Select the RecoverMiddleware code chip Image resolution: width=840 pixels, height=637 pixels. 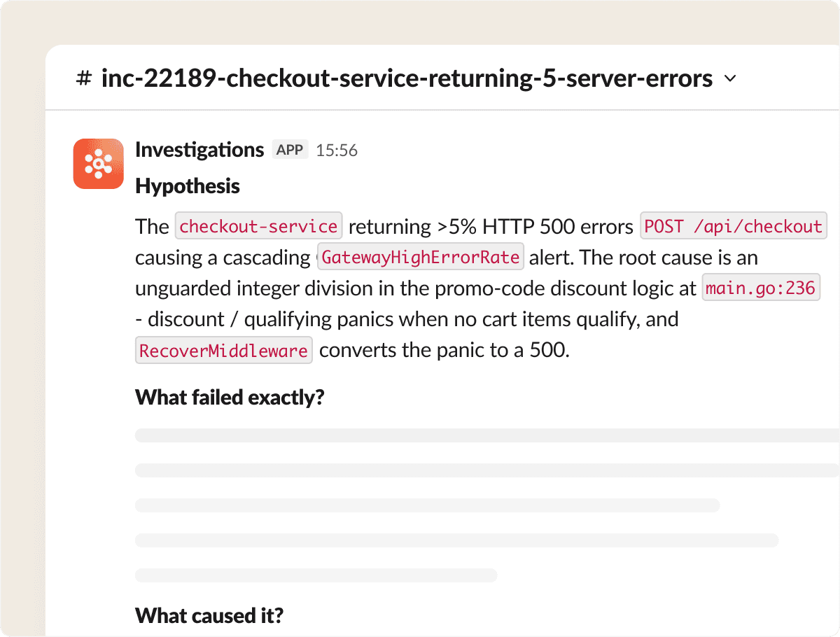coord(224,349)
